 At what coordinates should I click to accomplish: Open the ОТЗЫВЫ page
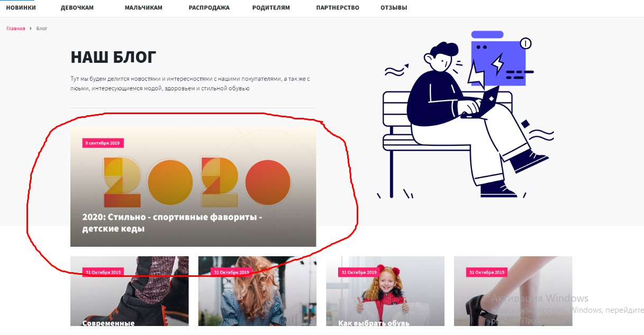point(394,8)
